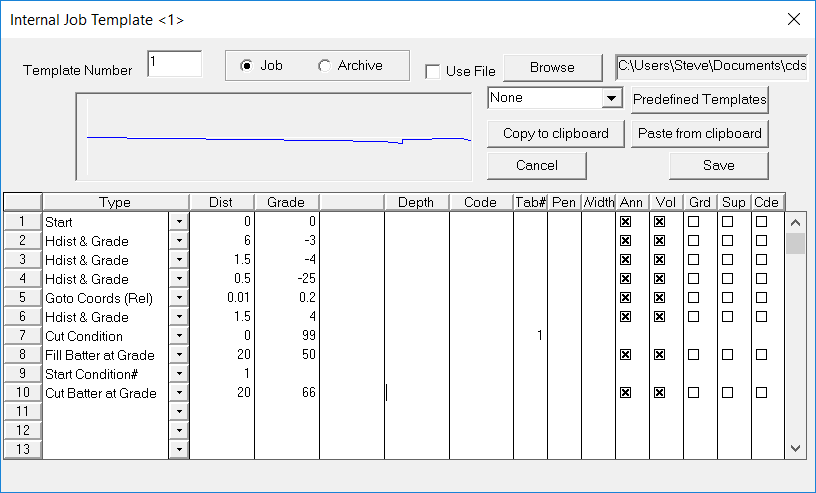Enable Sup checkbox for Cut Batter at Grade

[728, 393]
